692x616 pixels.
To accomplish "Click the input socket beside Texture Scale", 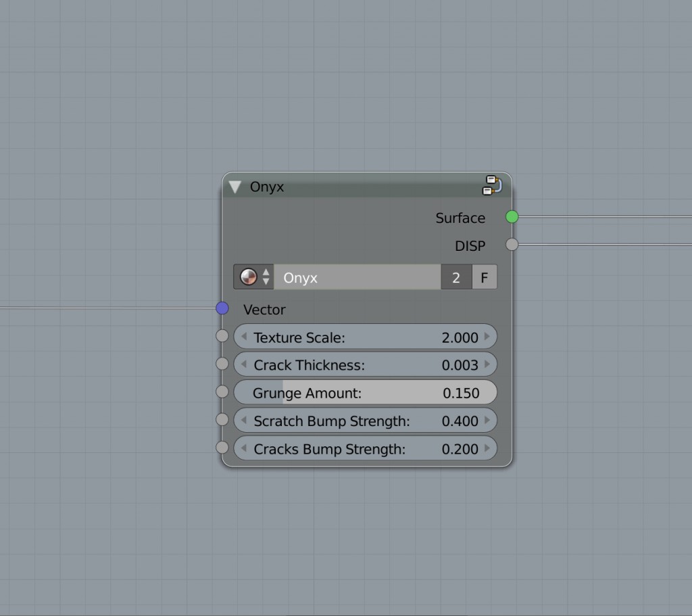I will [222, 336].
